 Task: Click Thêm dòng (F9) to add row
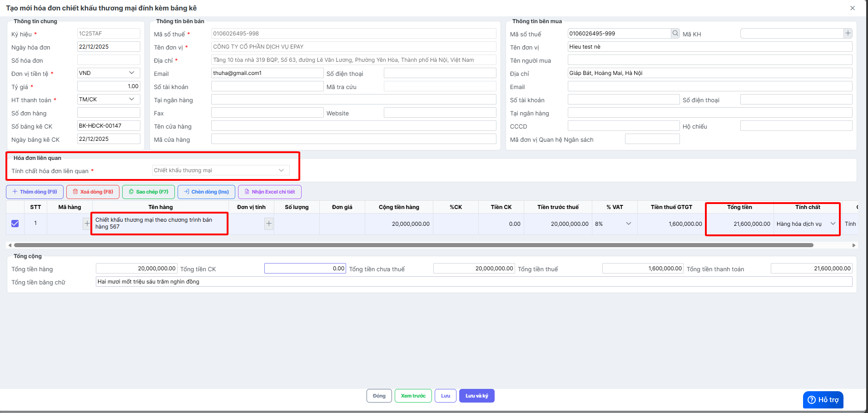(35, 192)
